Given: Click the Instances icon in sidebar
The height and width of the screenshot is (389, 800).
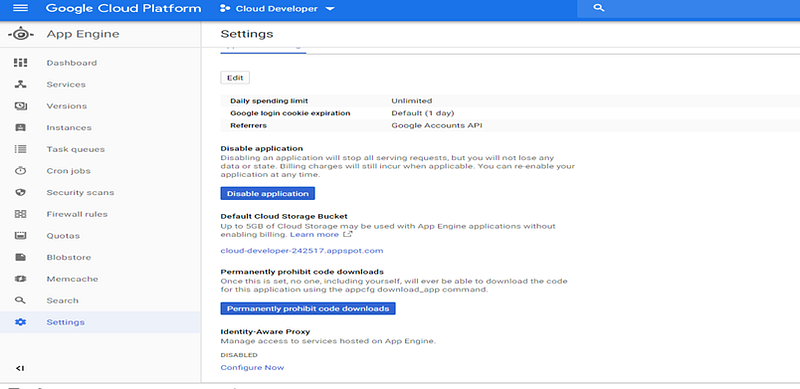Looking at the screenshot, I should pos(20,128).
